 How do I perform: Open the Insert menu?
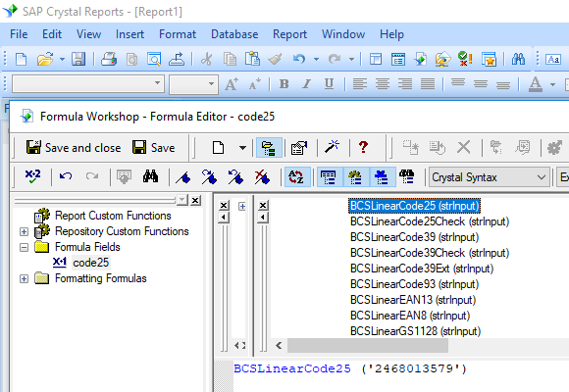tap(129, 34)
